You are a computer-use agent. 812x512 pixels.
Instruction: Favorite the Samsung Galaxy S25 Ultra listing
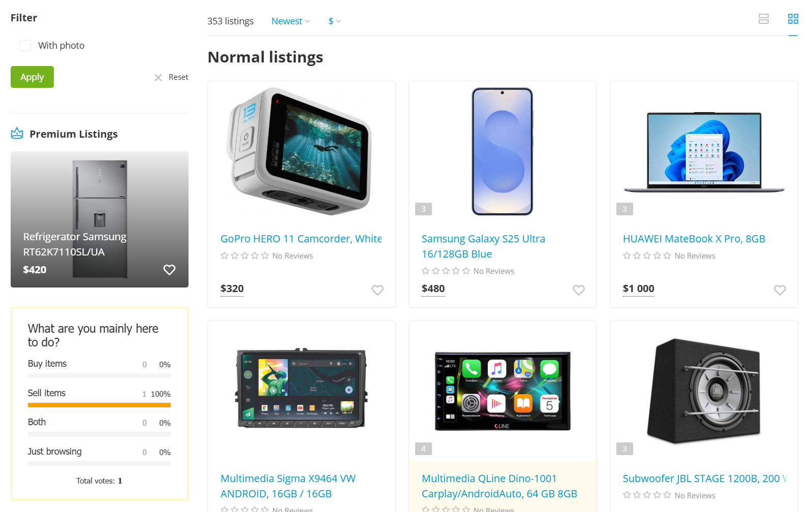(579, 290)
